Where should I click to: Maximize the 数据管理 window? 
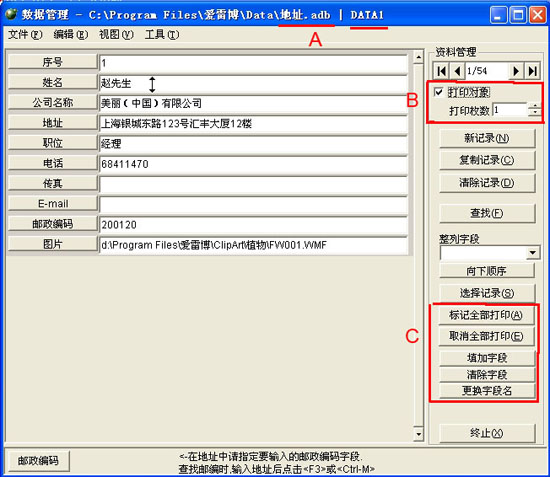tap(518, 15)
